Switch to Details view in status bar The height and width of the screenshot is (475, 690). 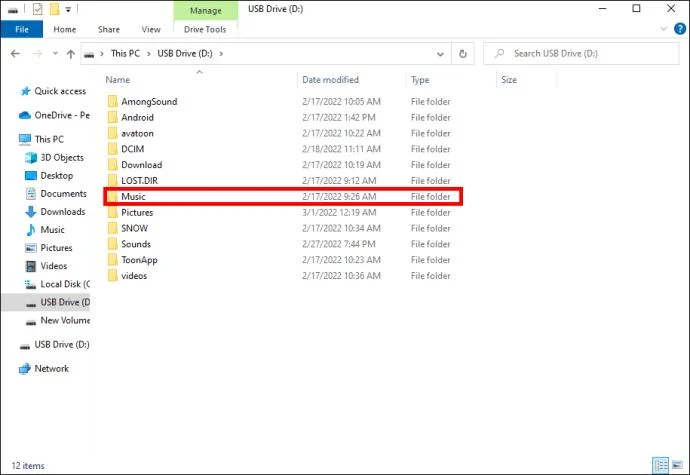tap(661, 465)
